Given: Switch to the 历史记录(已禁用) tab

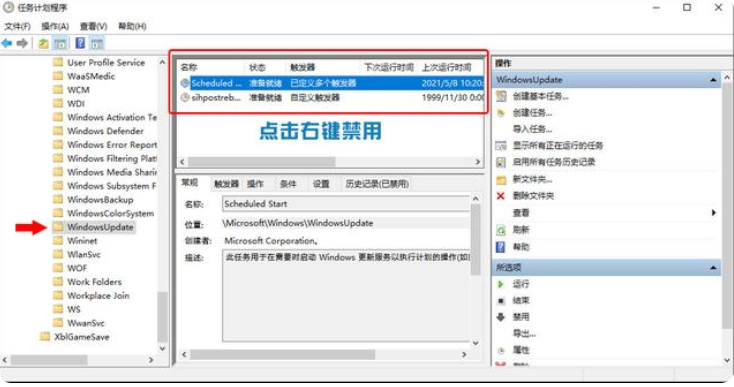Looking at the screenshot, I should (x=377, y=184).
